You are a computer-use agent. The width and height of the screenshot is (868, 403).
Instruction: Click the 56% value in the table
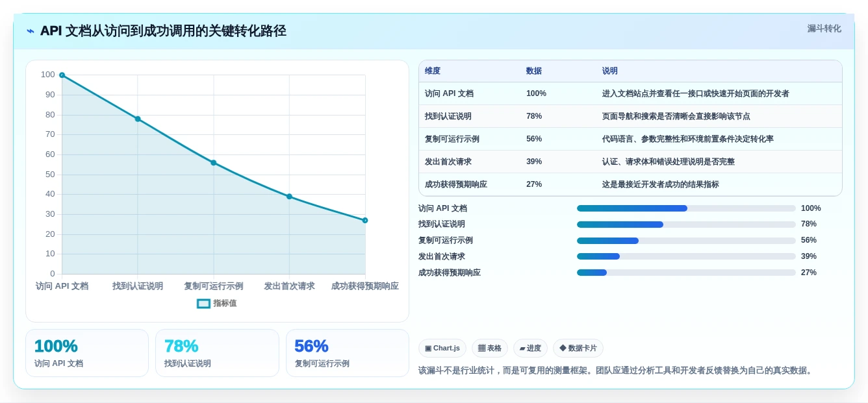click(x=534, y=139)
